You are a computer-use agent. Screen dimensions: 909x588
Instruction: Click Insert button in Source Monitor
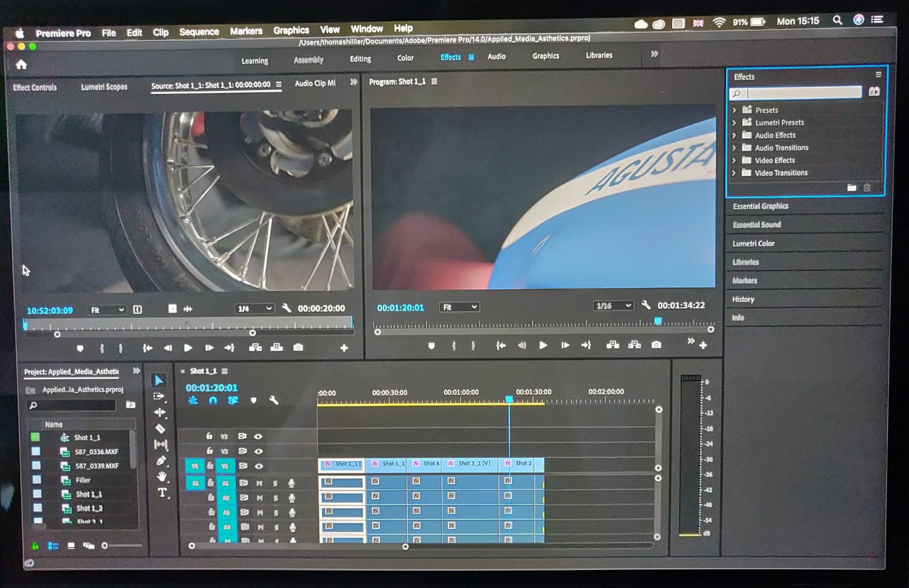255,347
